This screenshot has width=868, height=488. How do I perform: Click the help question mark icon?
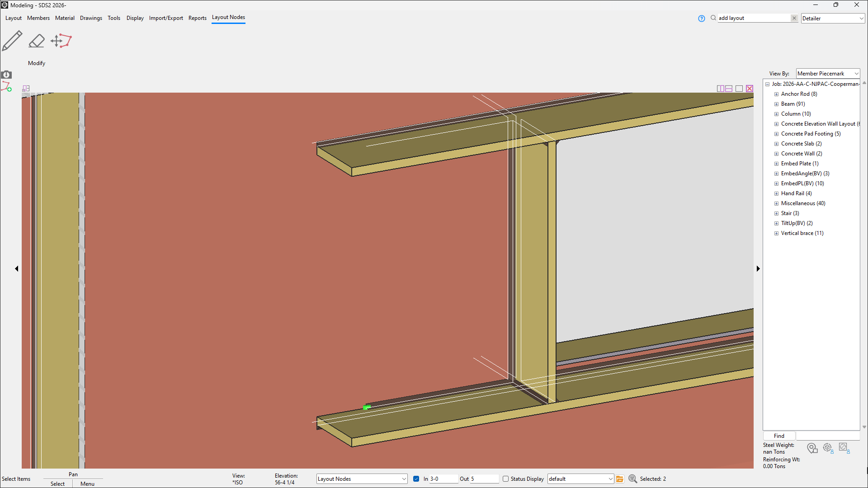point(701,19)
